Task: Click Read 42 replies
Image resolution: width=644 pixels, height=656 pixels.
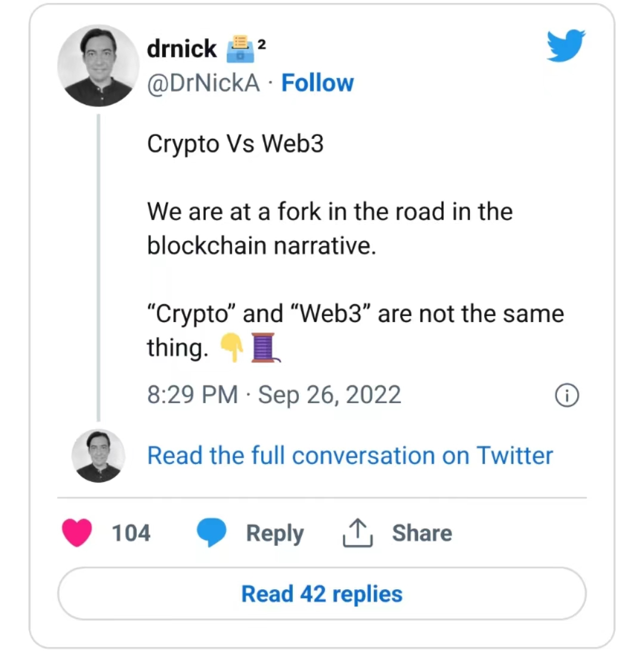Action: (x=321, y=593)
